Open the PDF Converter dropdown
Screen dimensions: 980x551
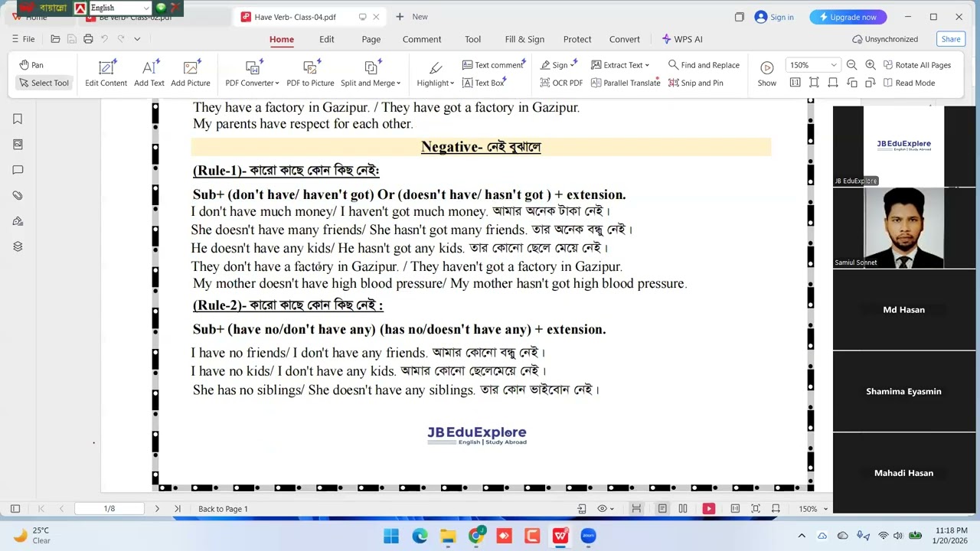click(x=252, y=73)
